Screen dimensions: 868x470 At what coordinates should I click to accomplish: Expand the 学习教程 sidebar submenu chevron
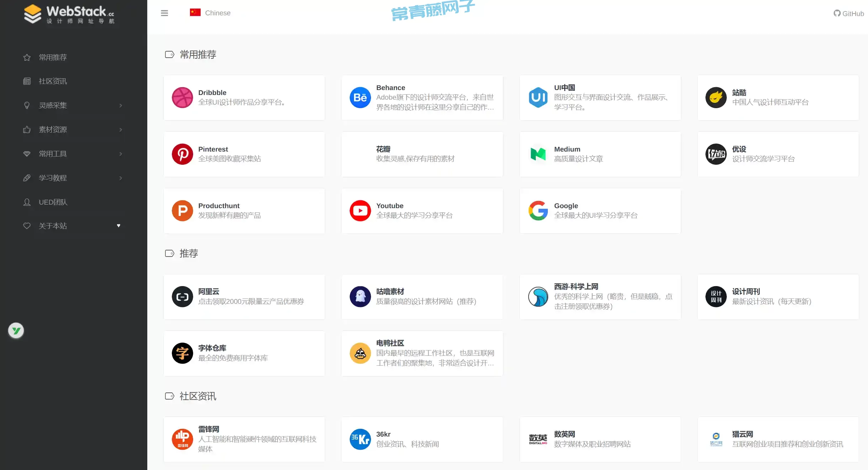click(x=121, y=178)
